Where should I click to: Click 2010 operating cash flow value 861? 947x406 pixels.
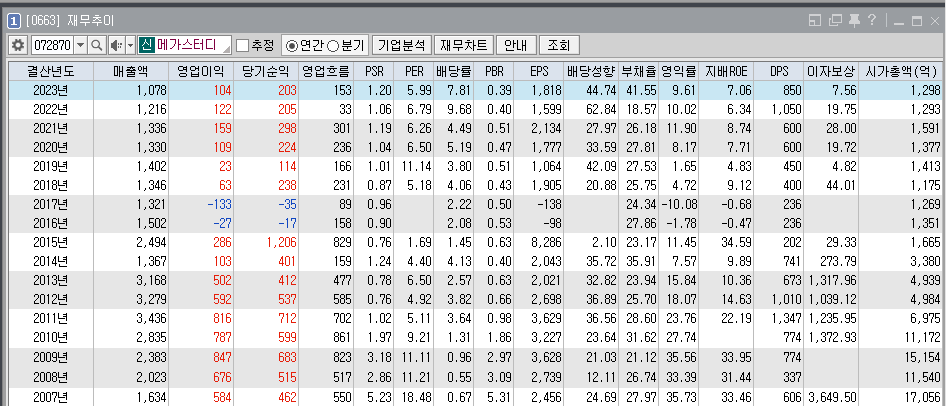[342, 338]
